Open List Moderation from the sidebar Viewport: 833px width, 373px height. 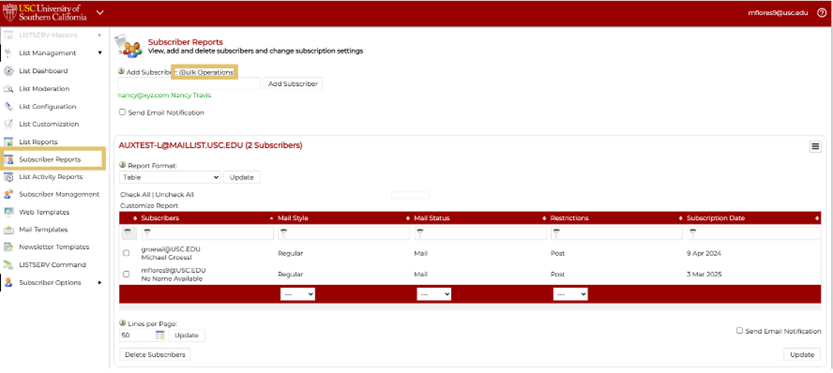tap(44, 89)
